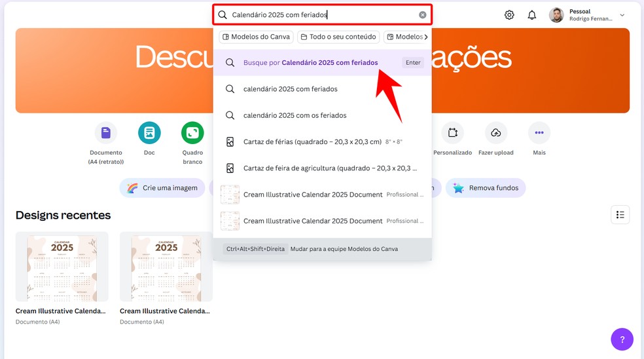Create a new Doc
The image size is (644, 359).
tap(149, 139)
